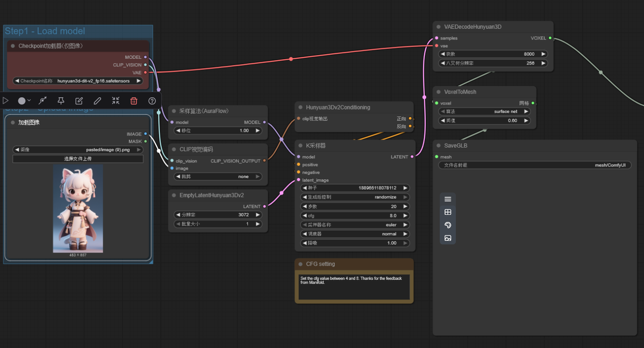Click the red trash delete icon
644x348 pixels.
(134, 101)
